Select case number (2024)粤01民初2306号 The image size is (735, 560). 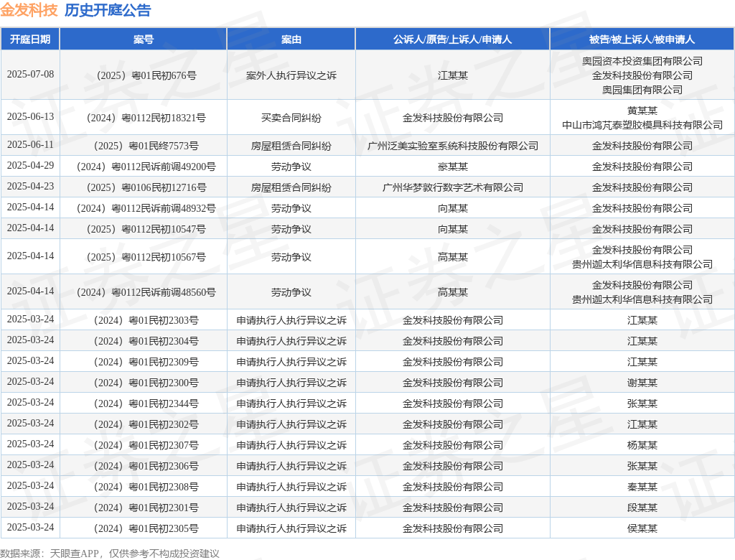click(146, 466)
